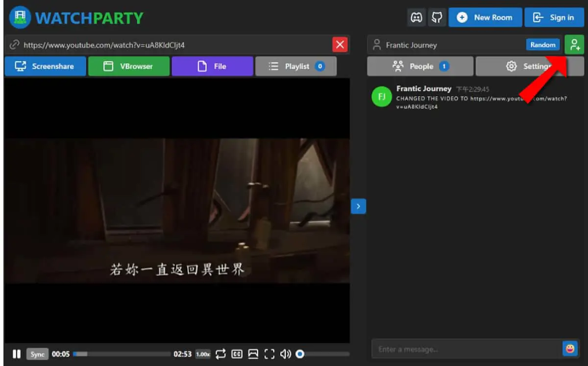588x366 pixels.
Task: Select the Frantic Journey chat name
Action: point(424,89)
